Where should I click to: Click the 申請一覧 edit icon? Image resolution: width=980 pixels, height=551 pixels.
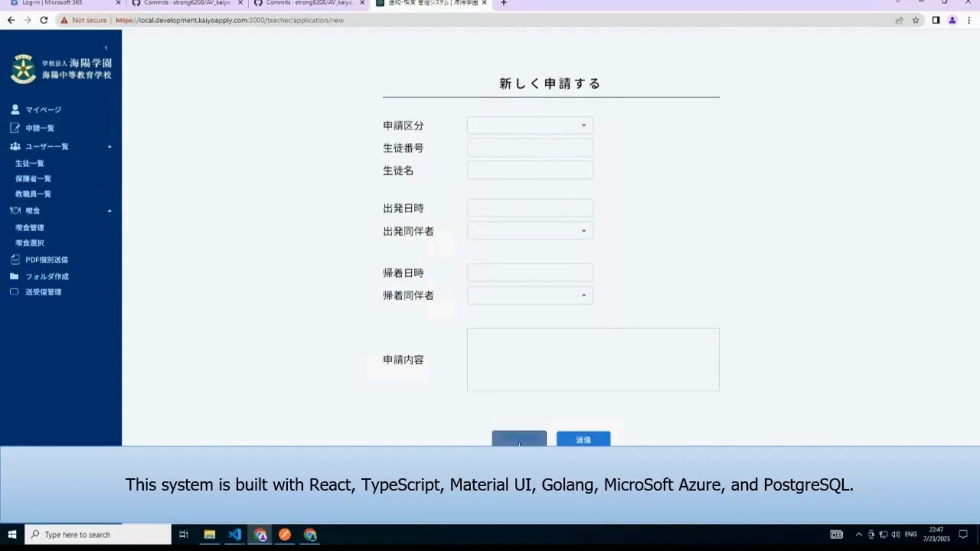coord(15,128)
